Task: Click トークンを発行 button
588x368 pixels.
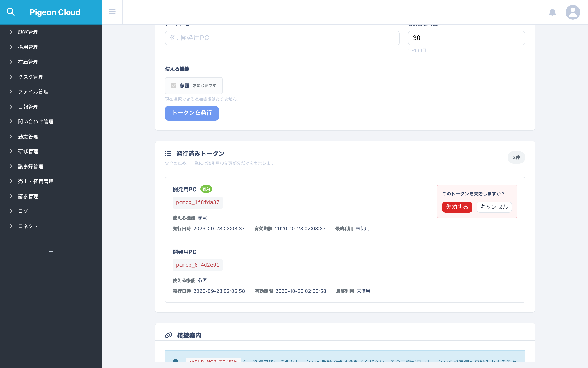Action: [192, 113]
